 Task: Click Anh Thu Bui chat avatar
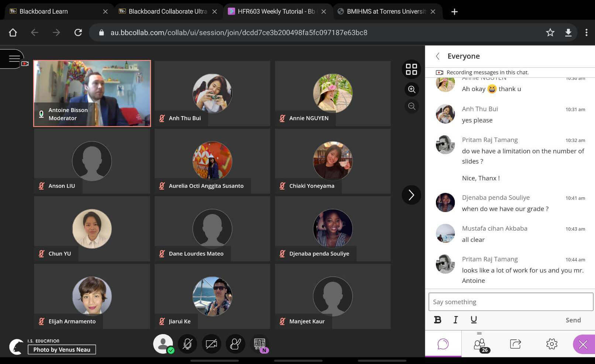point(445,114)
